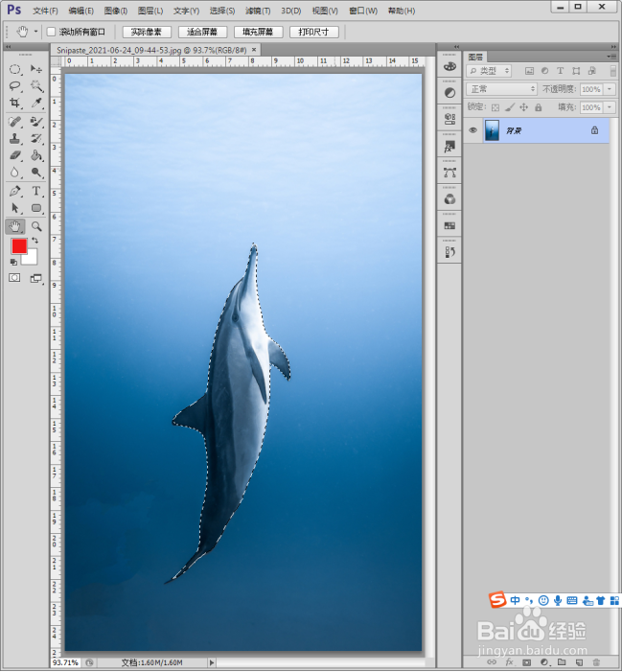Choose the Eraser tool
This screenshot has height=672, width=622.
(14, 155)
